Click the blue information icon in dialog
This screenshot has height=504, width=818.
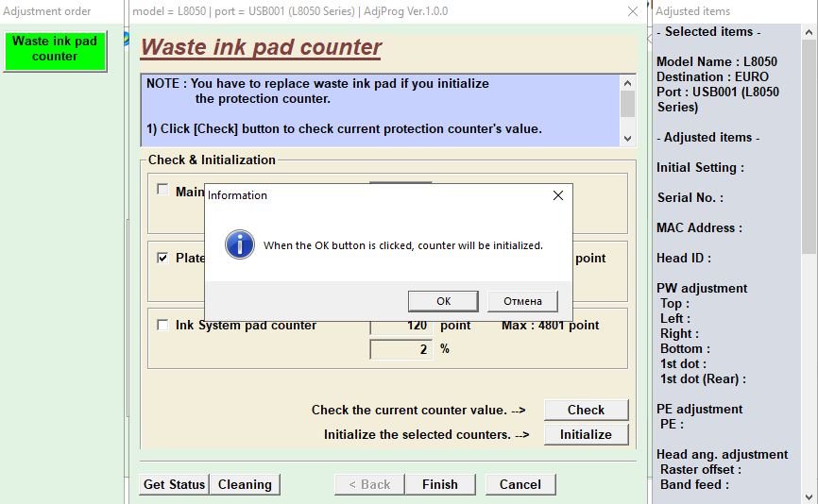pos(239,244)
